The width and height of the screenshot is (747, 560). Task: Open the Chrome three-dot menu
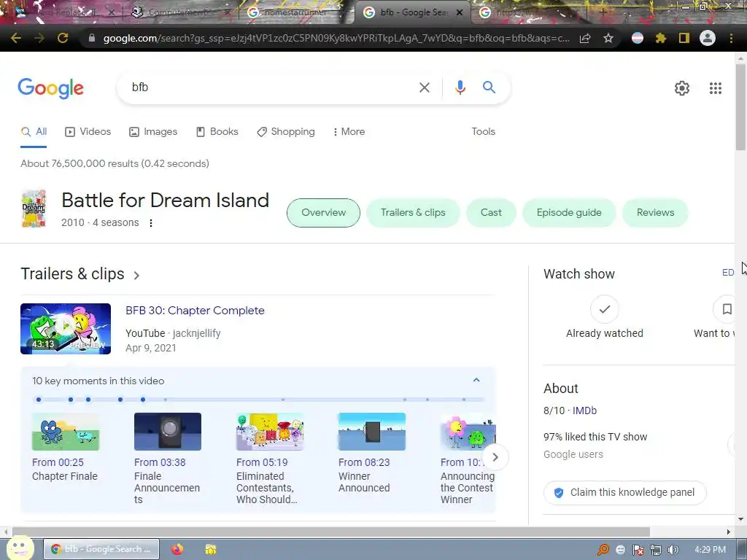click(731, 38)
